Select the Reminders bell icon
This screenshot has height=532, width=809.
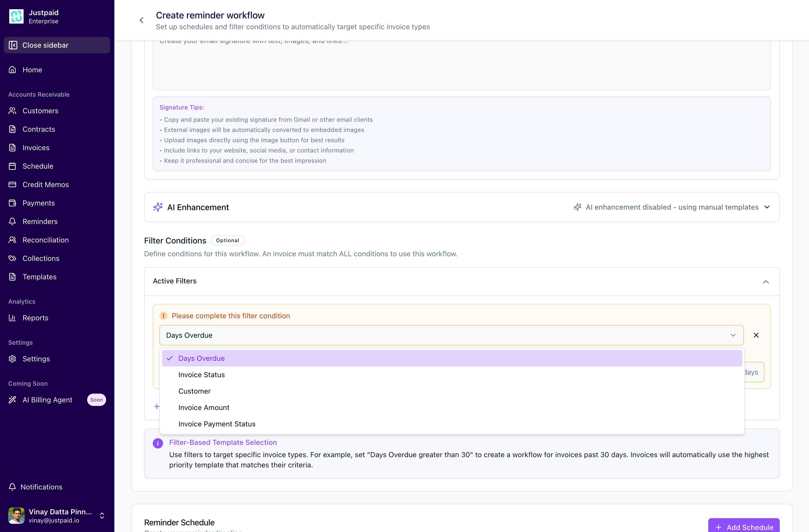click(13, 221)
